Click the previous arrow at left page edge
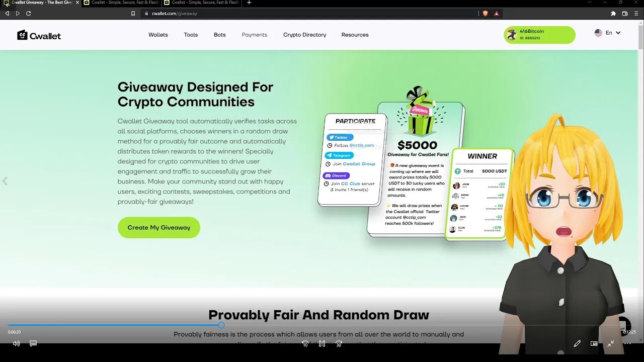This screenshot has width=644, height=362. point(5,181)
